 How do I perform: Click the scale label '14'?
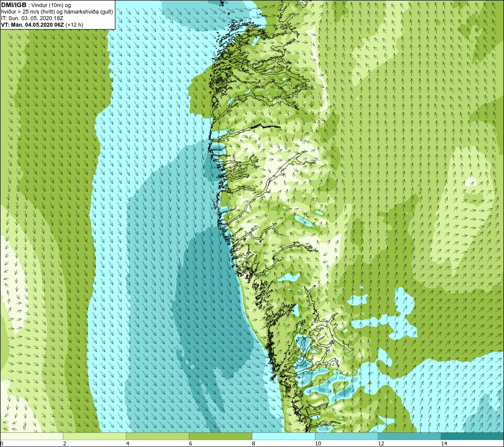pyautogui.click(x=444, y=444)
